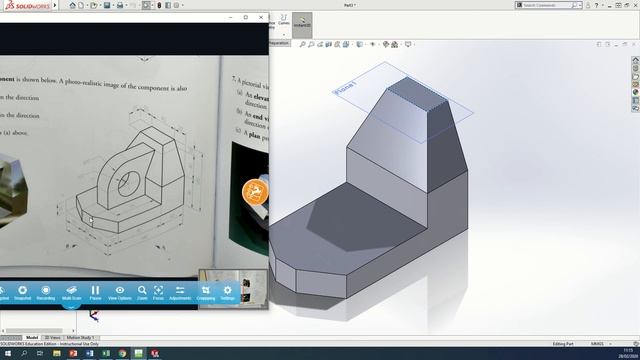Click the feature tree horizontal scrollbar

[x=35, y=331]
